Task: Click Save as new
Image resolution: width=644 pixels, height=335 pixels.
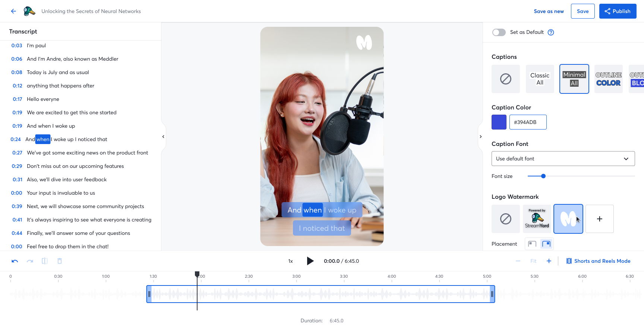Action: (x=549, y=11)
